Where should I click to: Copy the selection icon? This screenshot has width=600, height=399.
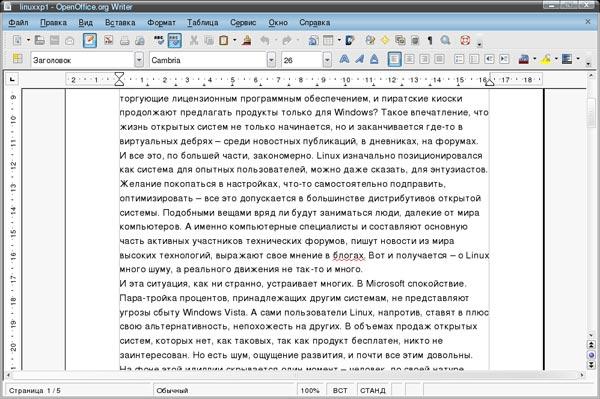pyautogui.click(x=209, y=40)
